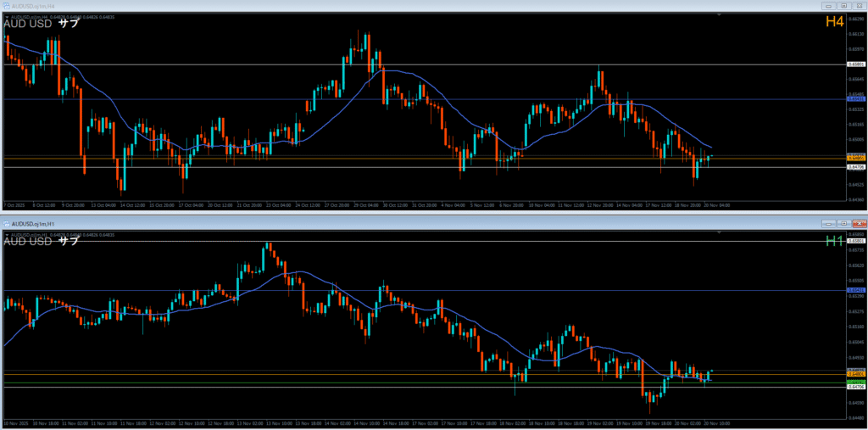
Task: Click the 0.66290 top price on the H4 axis
Action: (x=856, y=20)
